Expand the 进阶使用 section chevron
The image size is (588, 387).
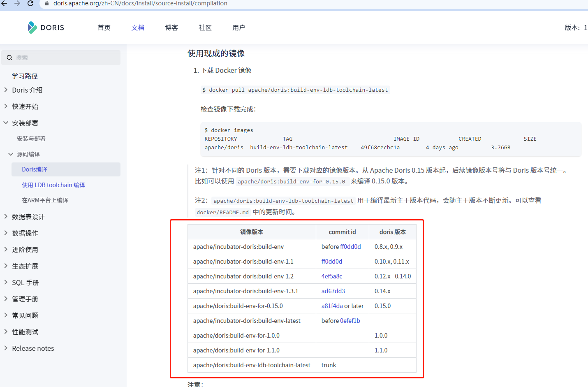coord(6,249)
